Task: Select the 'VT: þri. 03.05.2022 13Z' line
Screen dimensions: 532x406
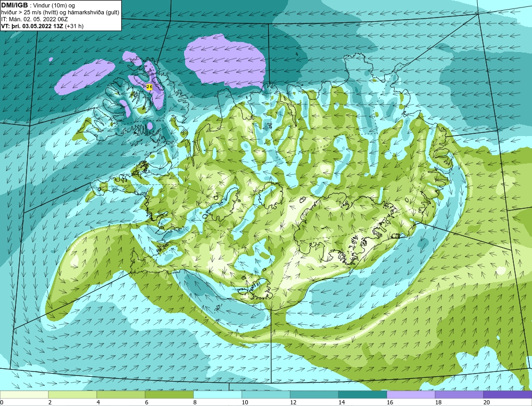Action: (x=43, y=26)
